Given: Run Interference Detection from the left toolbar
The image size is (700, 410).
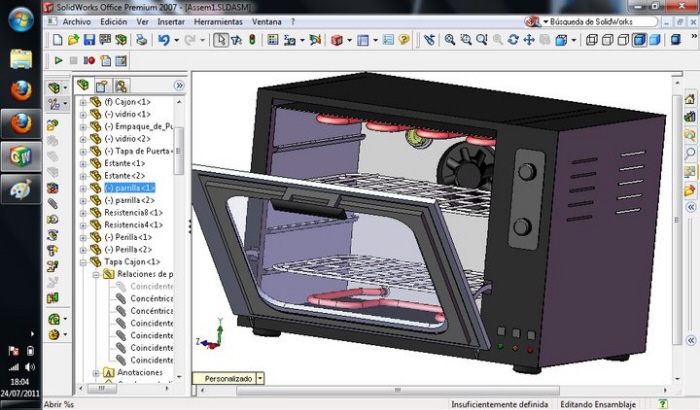Looking at the screenshot, I should 53,297.
